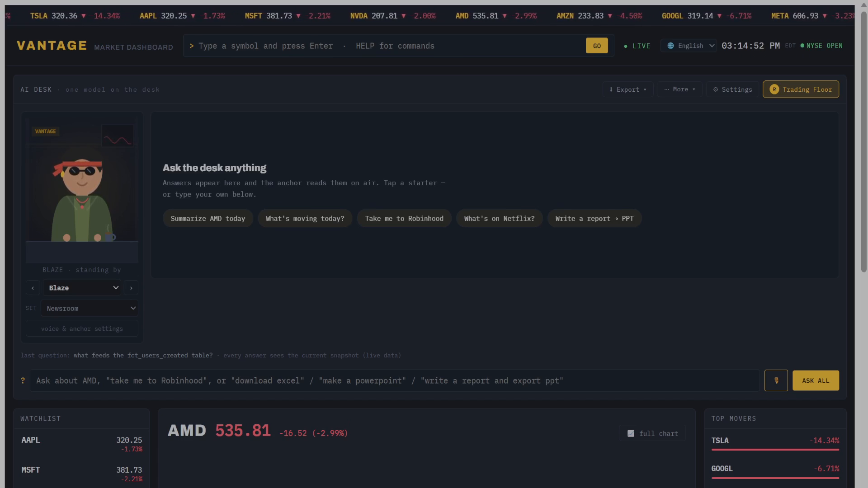868x488 pixels.
Task: Open the More dropdown menu
Action: [679, 89]
